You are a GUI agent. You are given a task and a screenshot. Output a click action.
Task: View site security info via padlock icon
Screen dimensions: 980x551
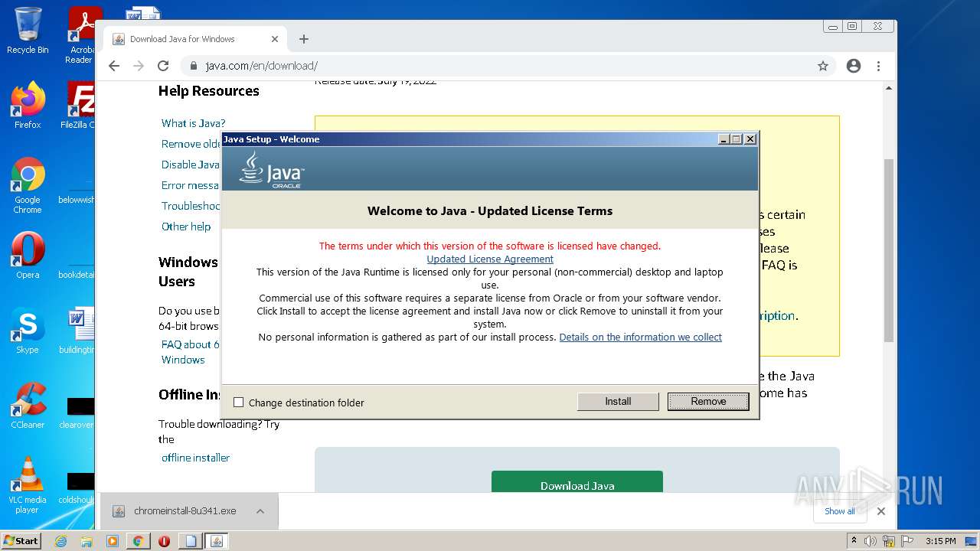click(193, 66)
